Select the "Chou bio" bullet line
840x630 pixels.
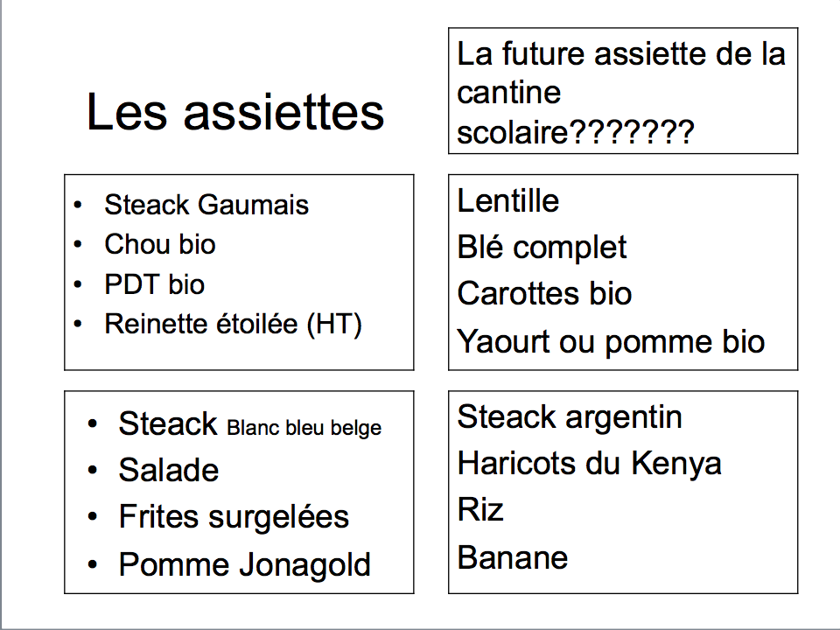point(159,244)
